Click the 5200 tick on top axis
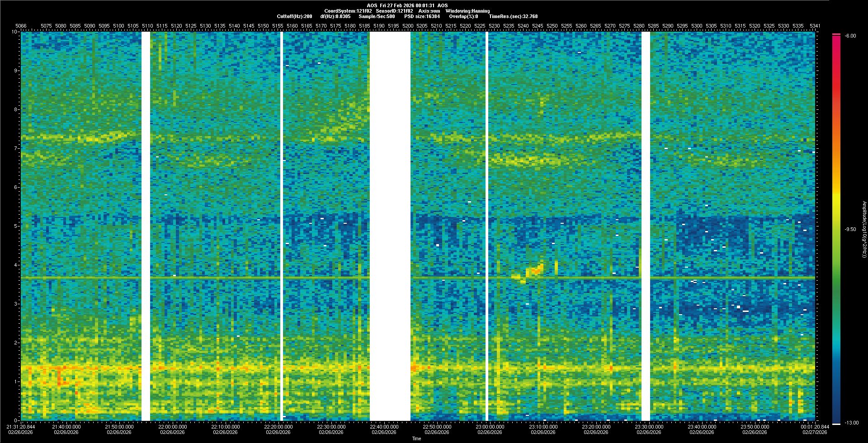The image size is (868, 443). click(x=408, y=26)
